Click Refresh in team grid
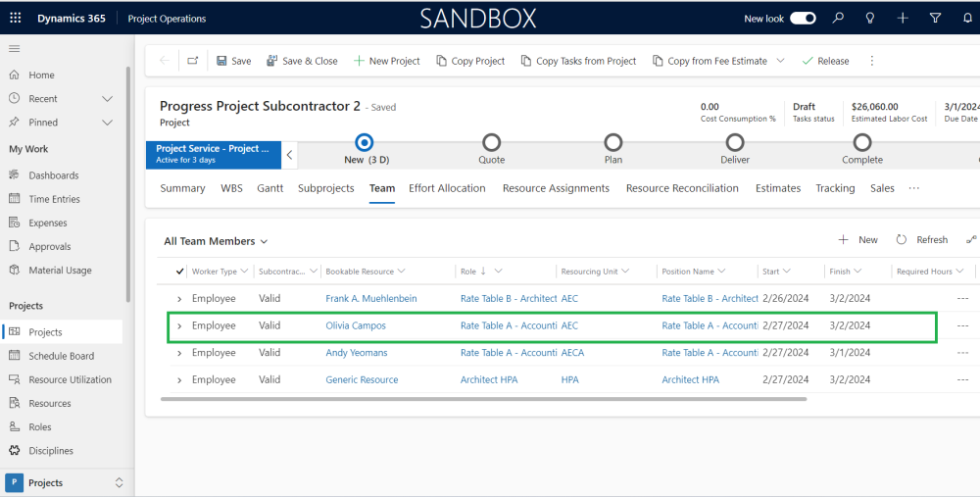 pos(922,240)
